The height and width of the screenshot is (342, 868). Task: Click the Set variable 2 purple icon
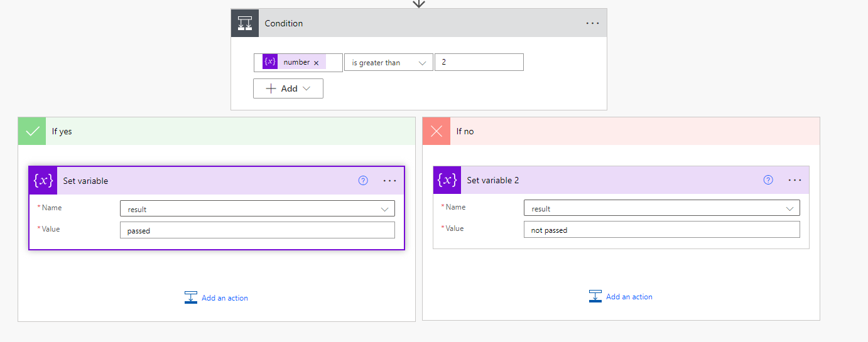tap(447, 180)
